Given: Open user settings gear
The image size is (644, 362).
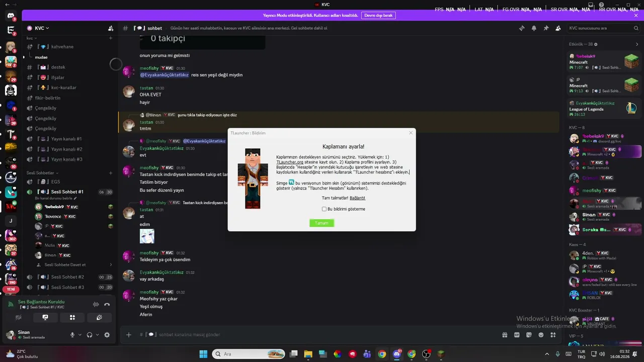Looking at the screenshot, I should coord(107,335).
